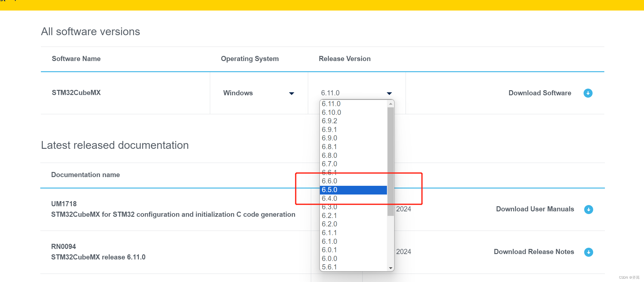Select version 6.4.0 option
This screenshot has width=644, height=282.
click(354, 198)
